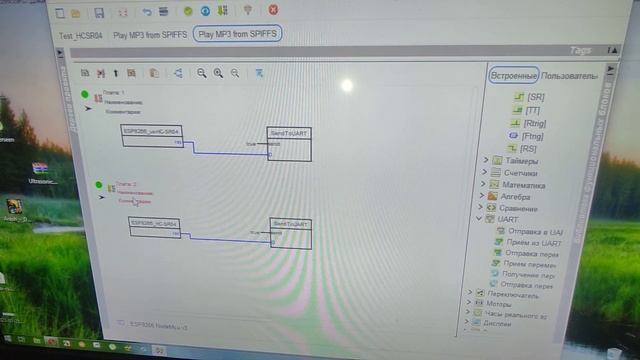The height and width of the screenshot is (360, 640).
Task: Click the blue circular icon in top toolbar
Action: click(205, 11)
